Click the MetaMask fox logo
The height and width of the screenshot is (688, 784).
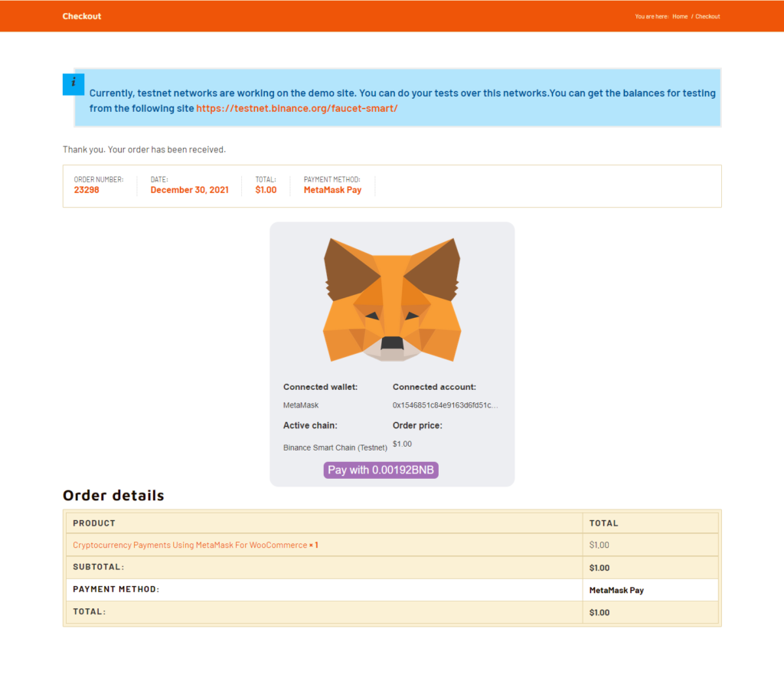pos(392,300)
